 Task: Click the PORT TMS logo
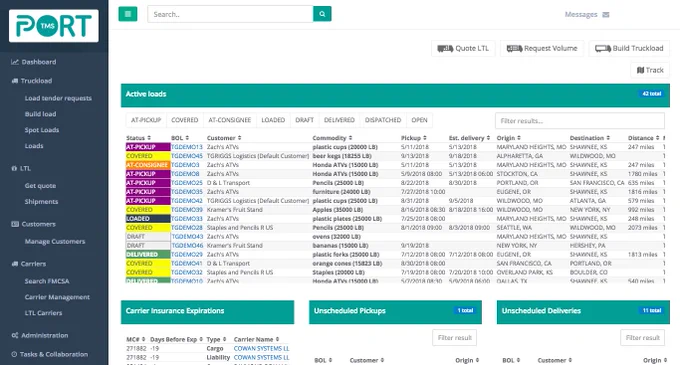coord(54,26)
